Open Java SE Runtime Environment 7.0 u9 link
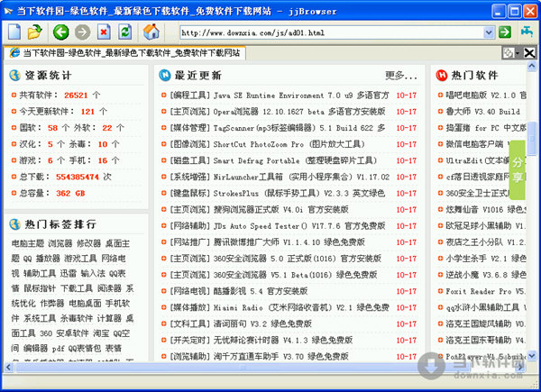The width and height of the screenshot is (541, 392). pyautogui.click(x=301, y=96)
